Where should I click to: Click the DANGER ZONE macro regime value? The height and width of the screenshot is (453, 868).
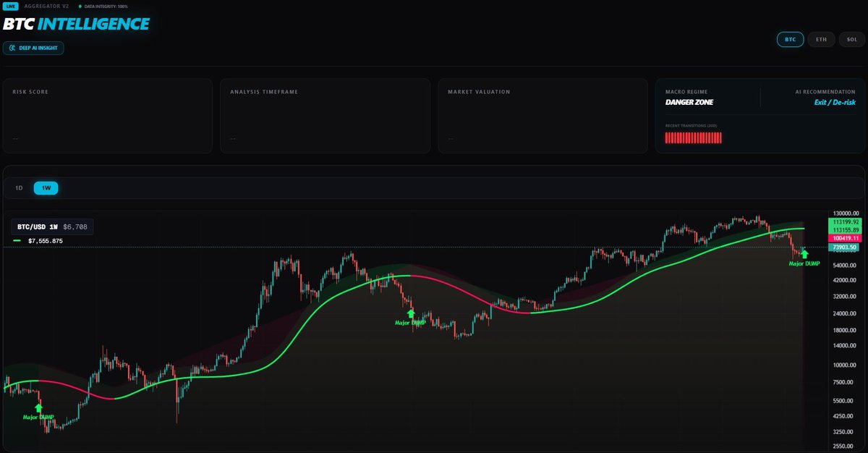pyautogui.click(x=689, y=102)
